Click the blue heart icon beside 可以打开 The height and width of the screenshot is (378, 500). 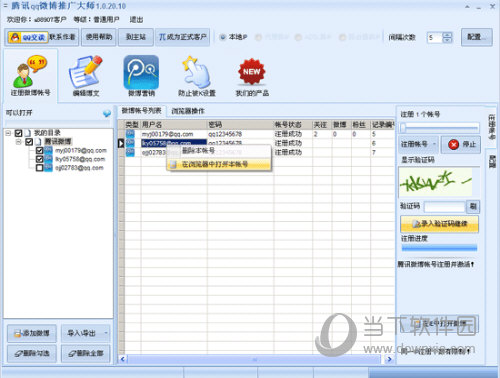click(107, 113)
